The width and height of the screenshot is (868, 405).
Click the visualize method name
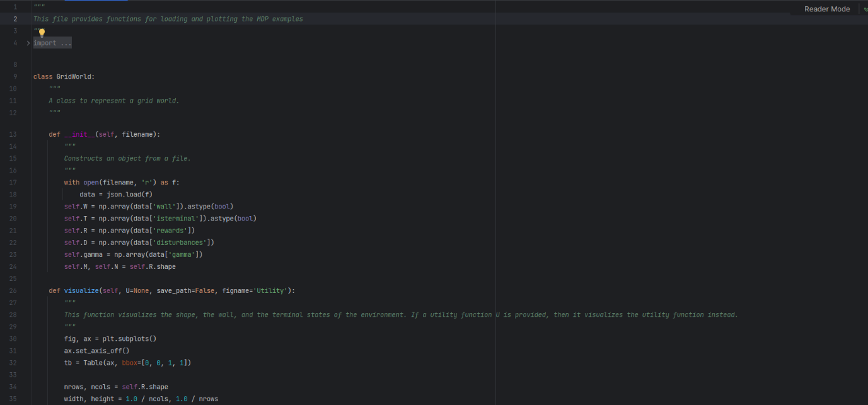pos(81,290)
